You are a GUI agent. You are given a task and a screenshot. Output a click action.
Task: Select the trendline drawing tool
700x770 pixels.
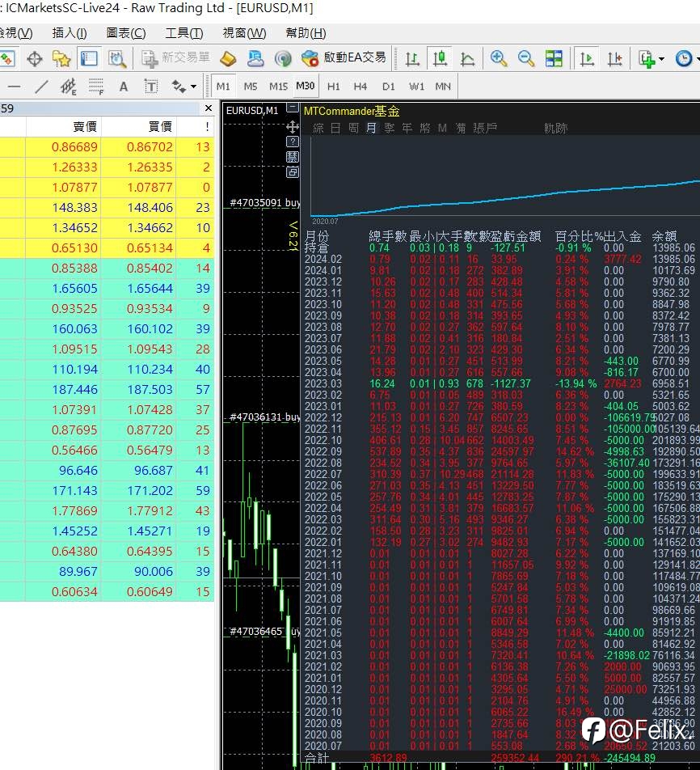pyautogui.click(x=42, y=87)
